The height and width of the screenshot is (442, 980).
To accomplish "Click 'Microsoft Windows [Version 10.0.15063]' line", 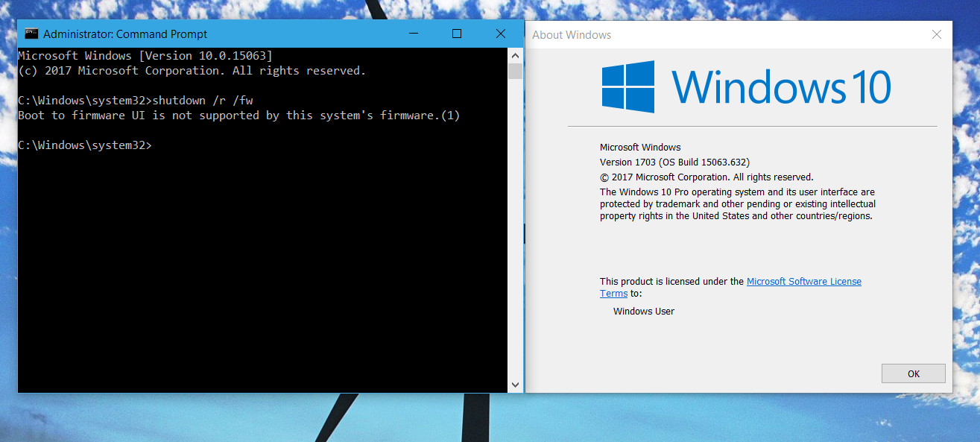I will tap(145, 56).
